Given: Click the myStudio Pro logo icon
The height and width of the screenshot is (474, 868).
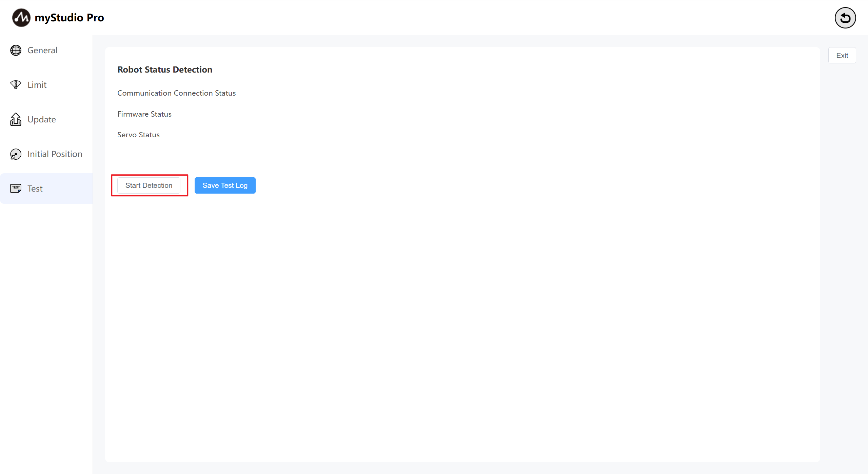Looking at the screenshot, I should pyautogui.click(x=21, y=18).
